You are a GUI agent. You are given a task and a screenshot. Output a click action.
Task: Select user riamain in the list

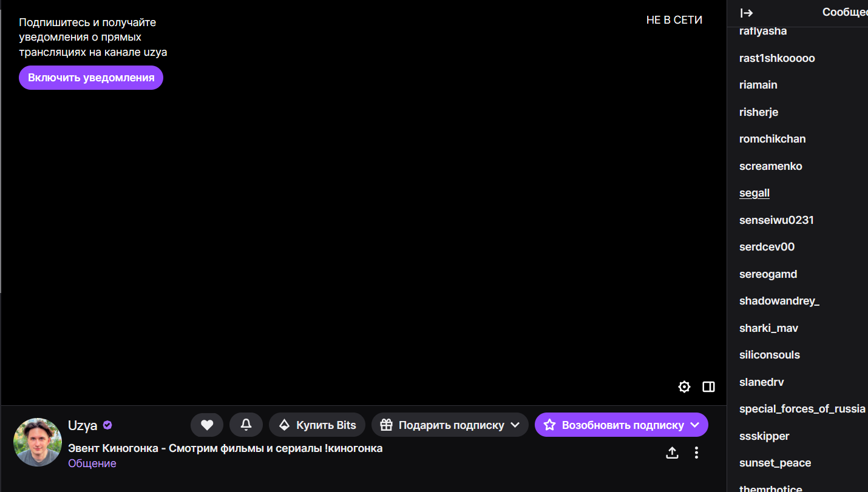tap(758, 85)
